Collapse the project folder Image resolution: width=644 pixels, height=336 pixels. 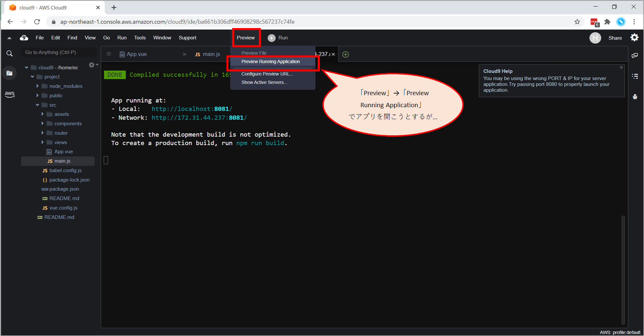click(32, 77)
